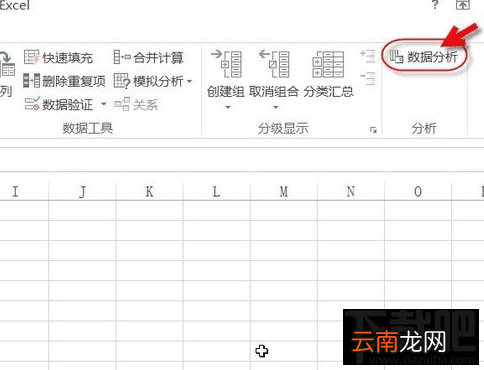Click the 删除重复项 label
The image size is (484, 370).
[74, 81]
